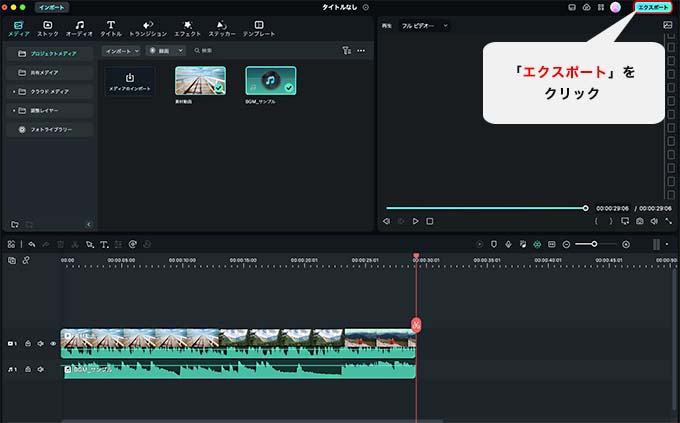Open the メディア (Media) tab

pos(19,29)
